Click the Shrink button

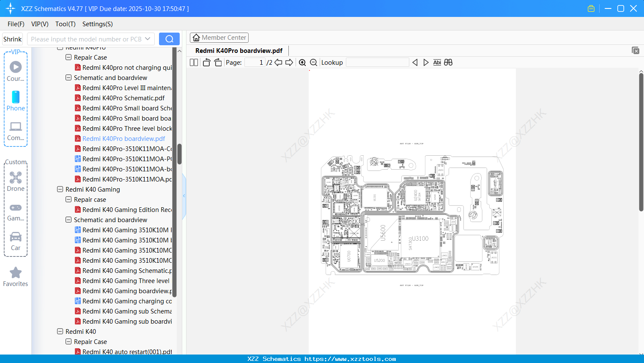point(13,39)
